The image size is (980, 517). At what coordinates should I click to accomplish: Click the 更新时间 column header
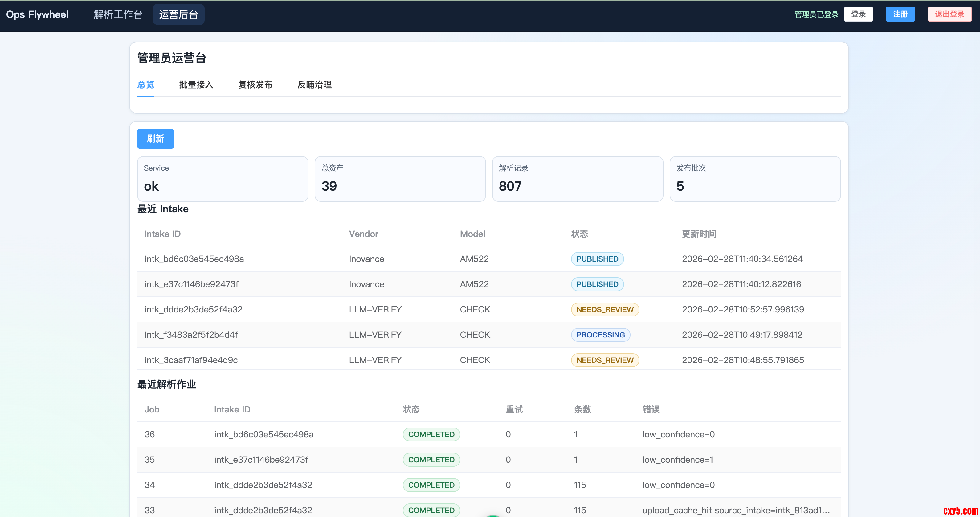pyautogui.click(x=699, y=234)
